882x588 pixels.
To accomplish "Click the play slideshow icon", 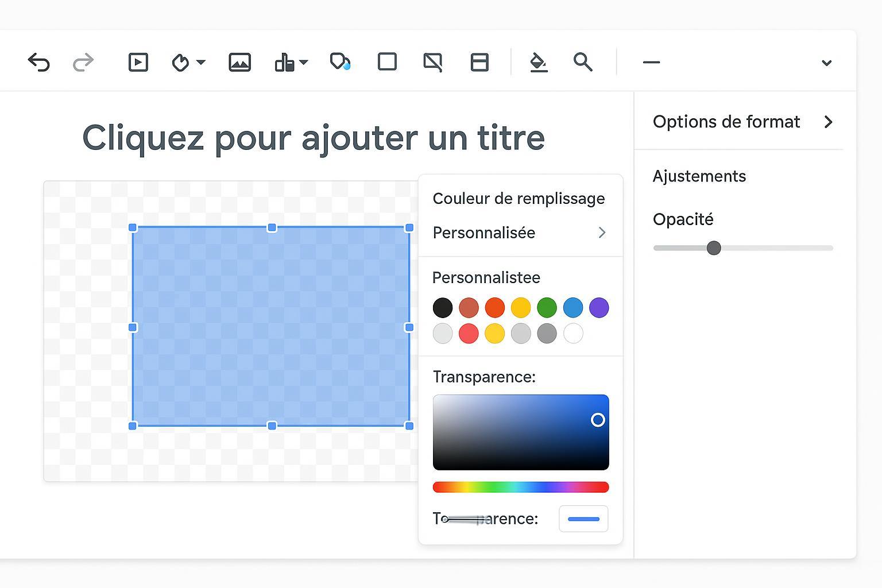I will click(x=138, y=62).
